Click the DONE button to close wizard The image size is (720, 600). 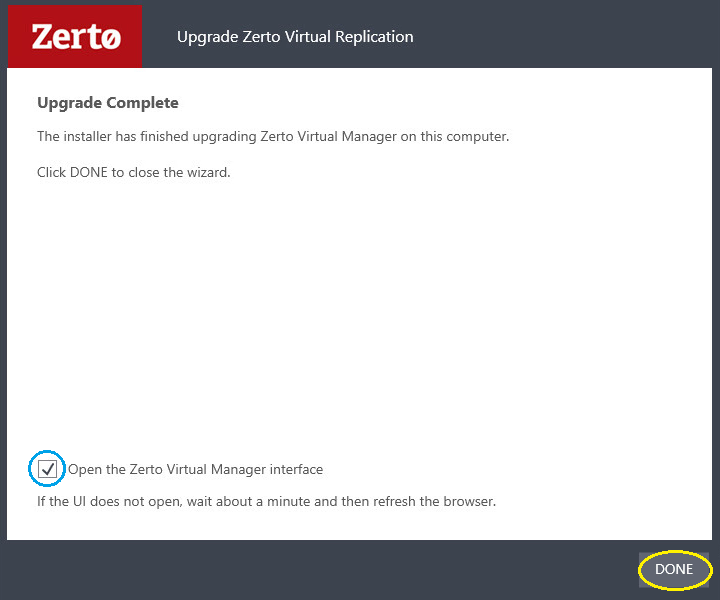[x=674, y=569]
